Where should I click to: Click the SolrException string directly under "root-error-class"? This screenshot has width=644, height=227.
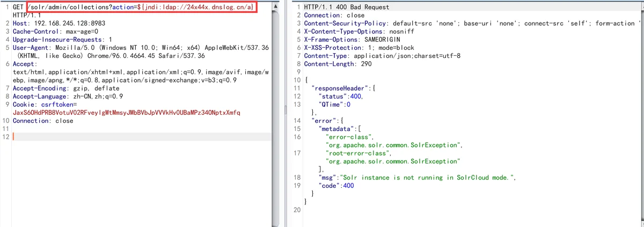pos(394,161)
